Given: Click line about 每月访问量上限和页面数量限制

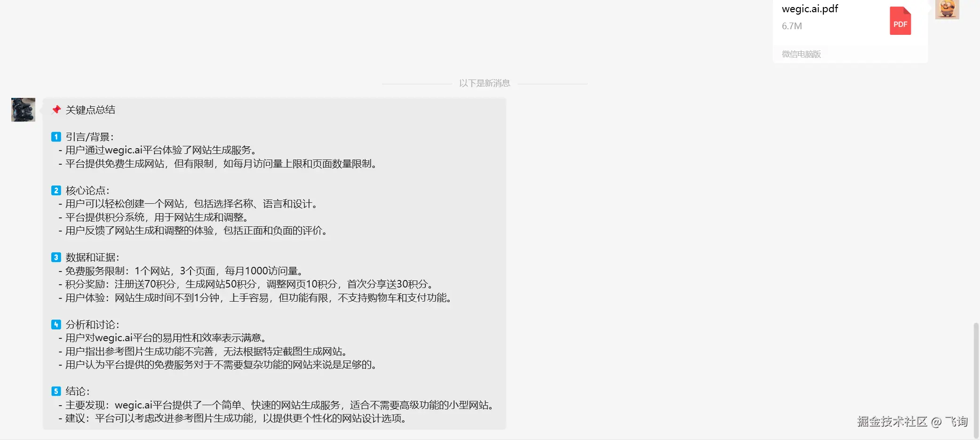Looking at the screenshot, I should pyautogui.click(x=219, y=164).
